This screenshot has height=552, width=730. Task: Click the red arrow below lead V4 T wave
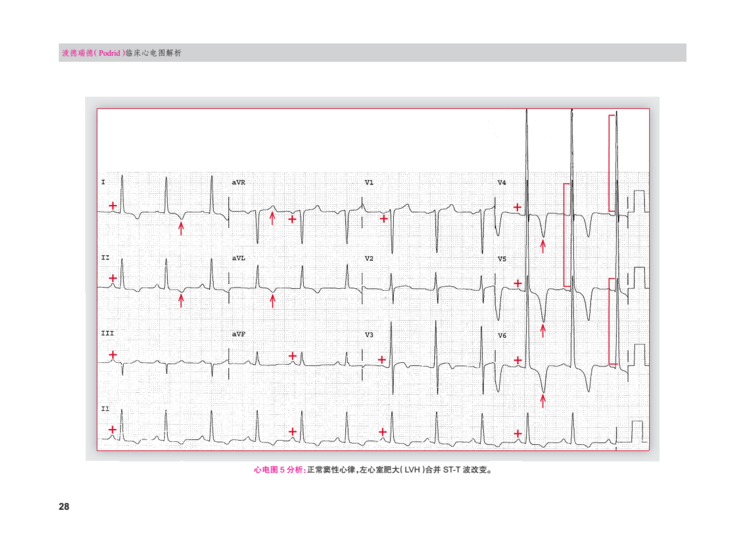[x=543, y=246]
